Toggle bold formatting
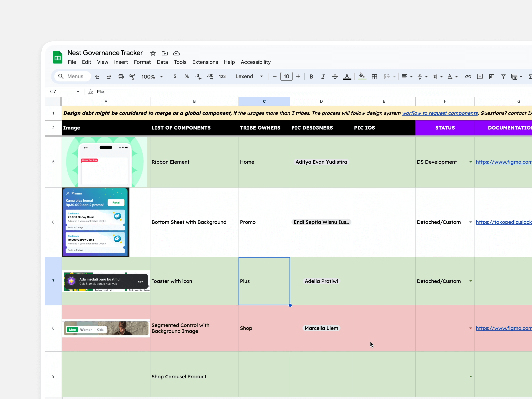This screenshot has width=532, height=399. (311, 76)
